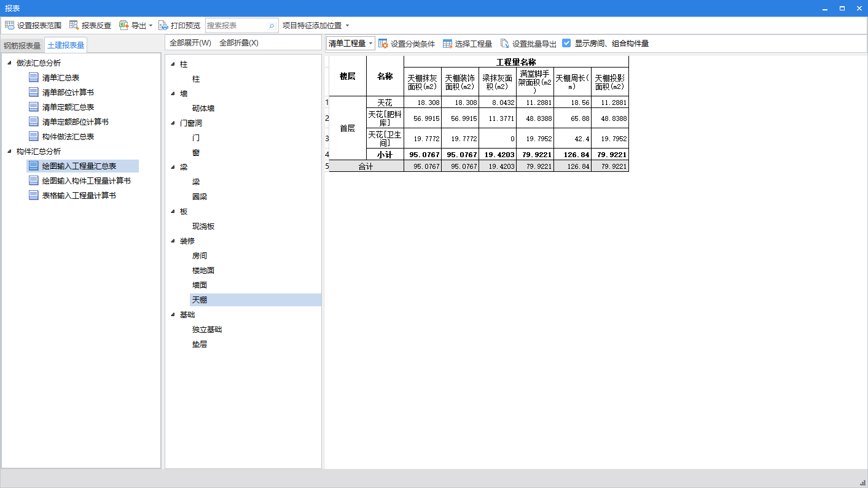The image size is (868, 488).
Task: Click report icon beside 清单定额部位计算书
Action: click(x=34, y=122)
